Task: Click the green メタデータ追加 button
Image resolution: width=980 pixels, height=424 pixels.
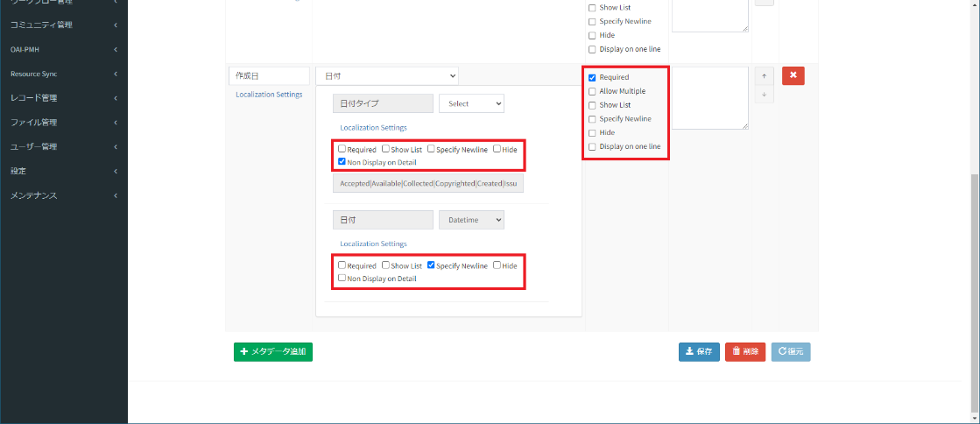Action: [273, 352]
